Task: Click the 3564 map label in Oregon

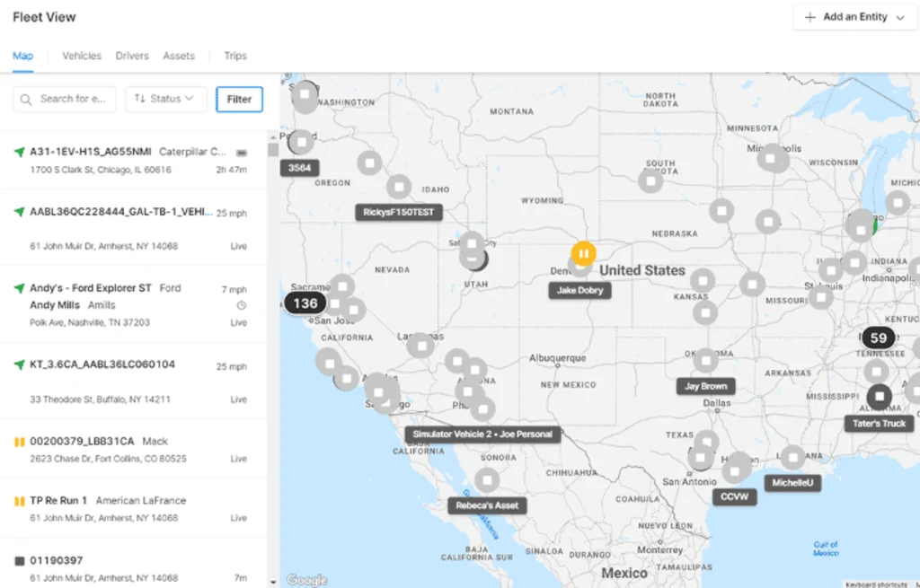Action: (299, 168)
